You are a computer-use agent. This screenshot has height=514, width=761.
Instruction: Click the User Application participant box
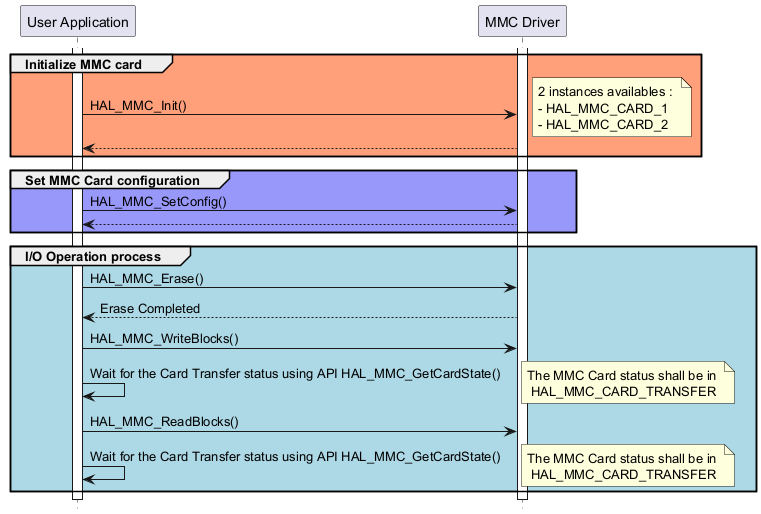tap(77, 22)
